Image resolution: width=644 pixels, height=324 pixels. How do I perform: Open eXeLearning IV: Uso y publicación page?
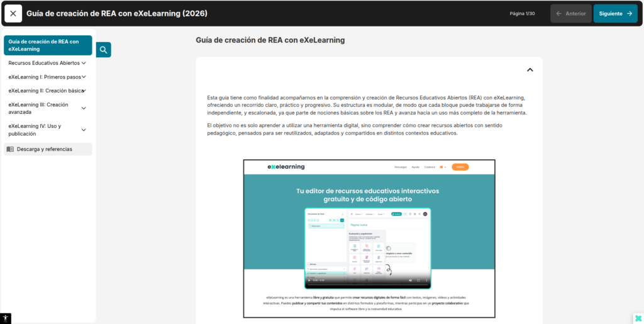[35, 130]
